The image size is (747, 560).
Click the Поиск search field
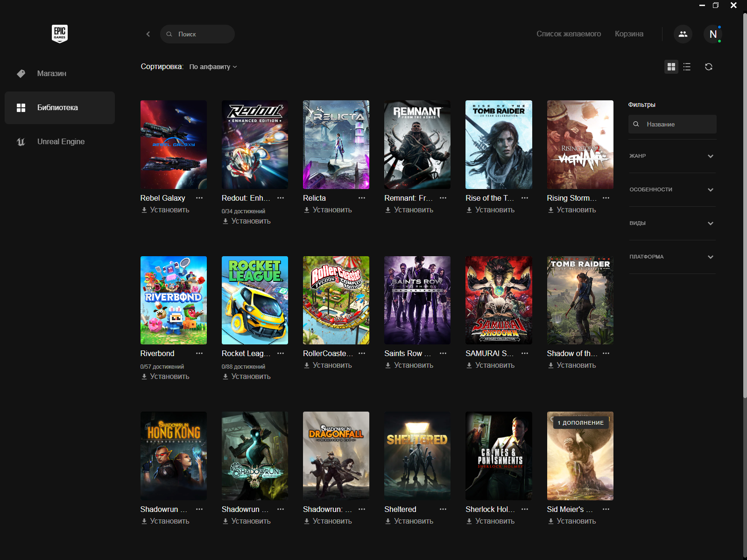(197, 34)
